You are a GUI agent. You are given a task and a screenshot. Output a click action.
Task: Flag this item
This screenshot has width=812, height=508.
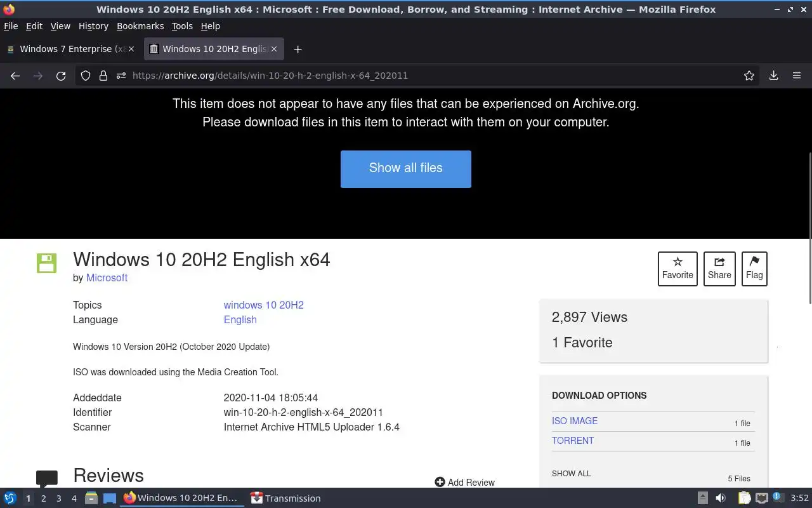pos(754,269)
